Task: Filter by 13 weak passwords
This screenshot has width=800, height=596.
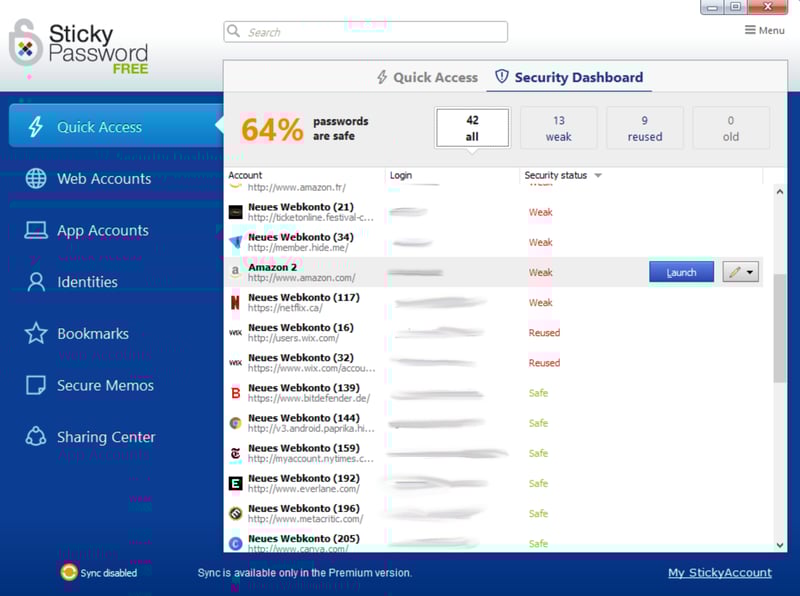Action: coord(559,128)
